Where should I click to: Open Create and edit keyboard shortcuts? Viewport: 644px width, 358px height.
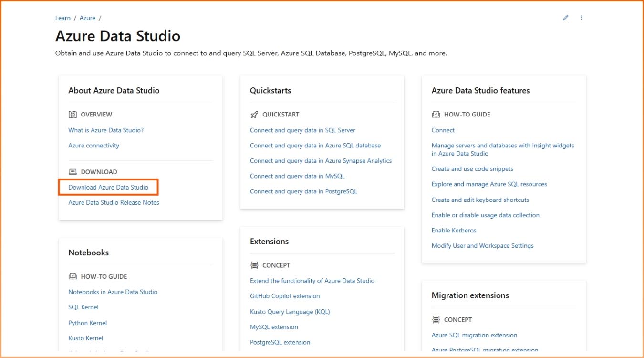tap(480, 200)
